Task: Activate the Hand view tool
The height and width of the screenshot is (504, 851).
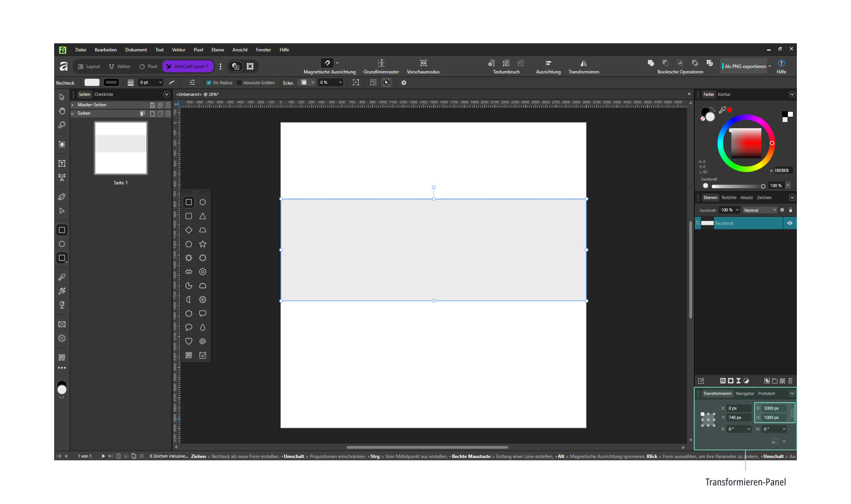Action: tap(62, 111)
